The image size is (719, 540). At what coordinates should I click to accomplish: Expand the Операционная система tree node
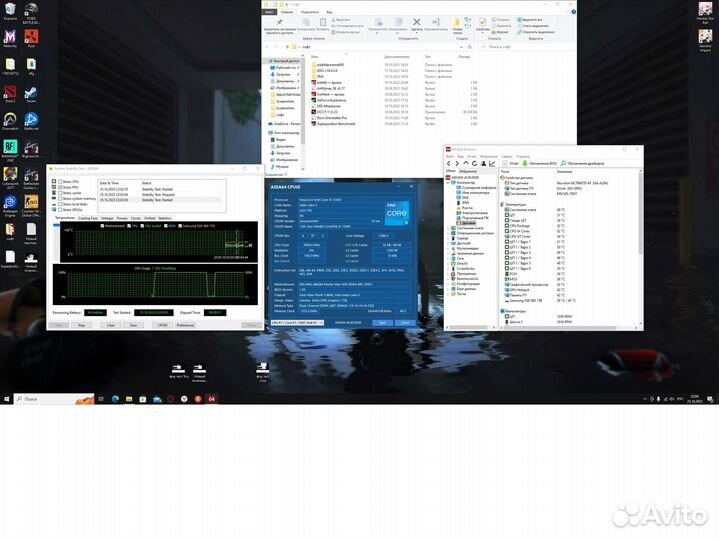pyautogui.click(x=448, y=233)
